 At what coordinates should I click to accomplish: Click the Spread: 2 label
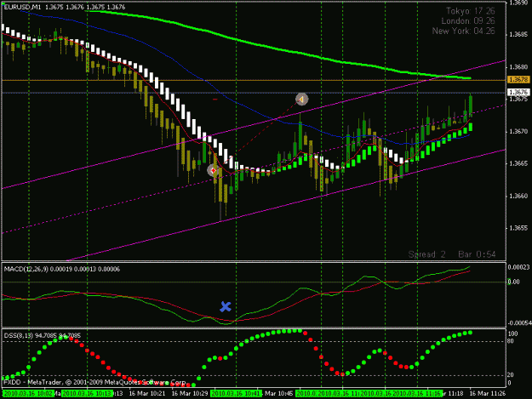426,254
